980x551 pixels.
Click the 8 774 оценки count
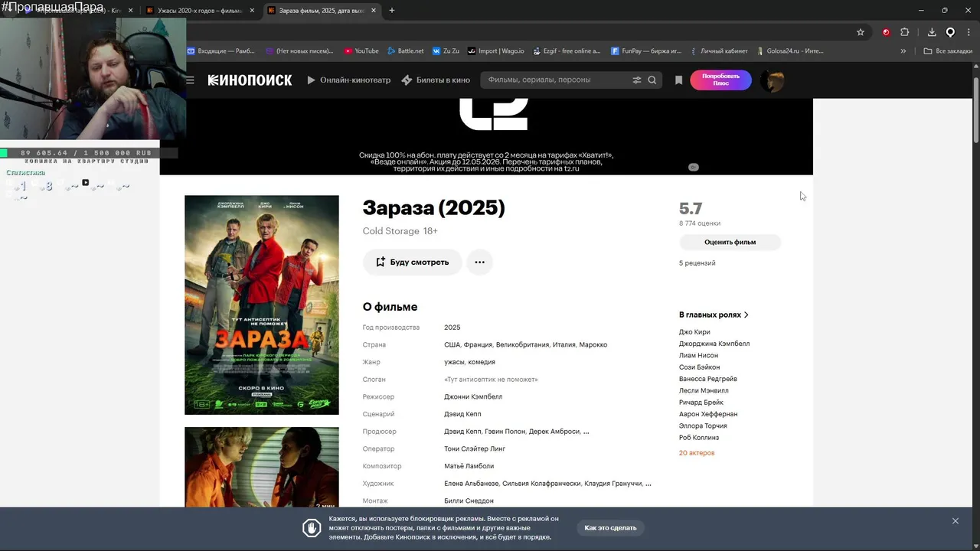(699, 223)
